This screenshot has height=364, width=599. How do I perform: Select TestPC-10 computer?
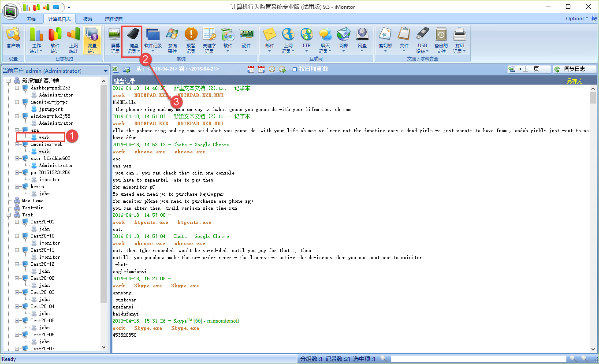(x=42, y=236)
